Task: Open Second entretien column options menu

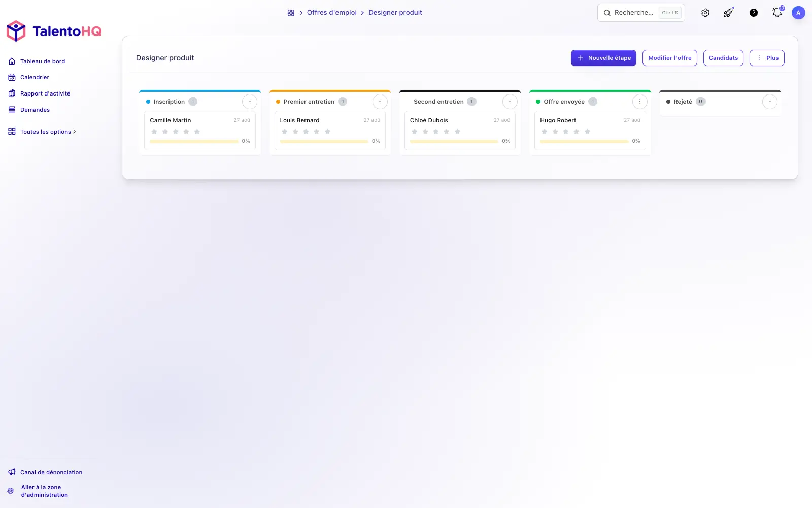Action: pos(510,102)
